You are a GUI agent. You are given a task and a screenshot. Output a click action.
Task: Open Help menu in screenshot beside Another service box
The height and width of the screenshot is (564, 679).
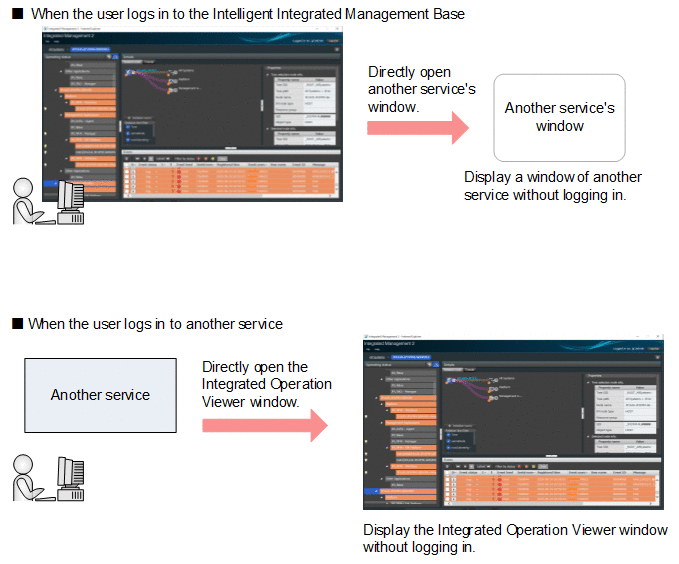377,349
